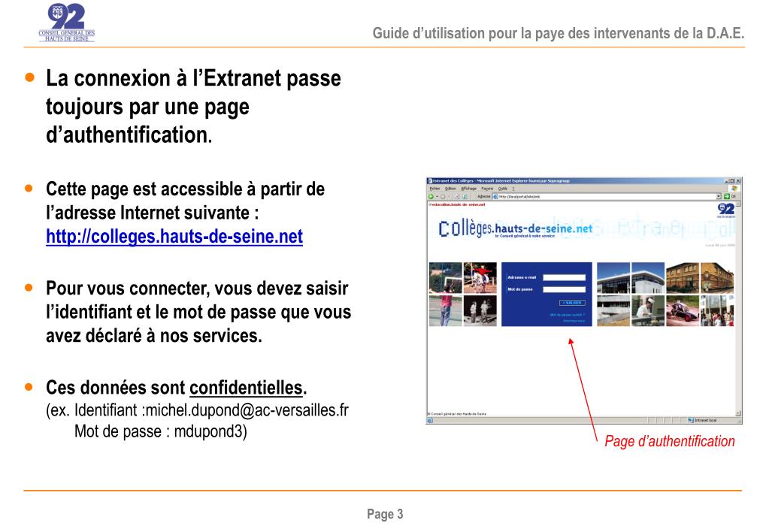Minimize the embedded Internet Explorer window
769x532 pixels.
726,181
